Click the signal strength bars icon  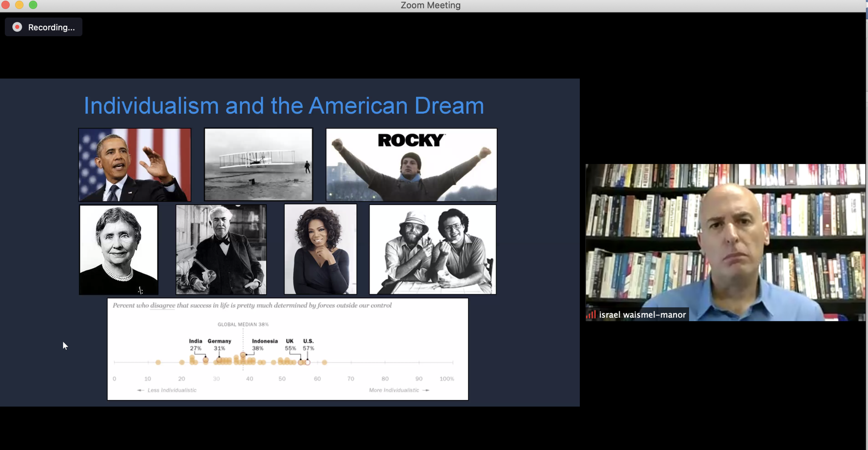click(x=591, y=314)
